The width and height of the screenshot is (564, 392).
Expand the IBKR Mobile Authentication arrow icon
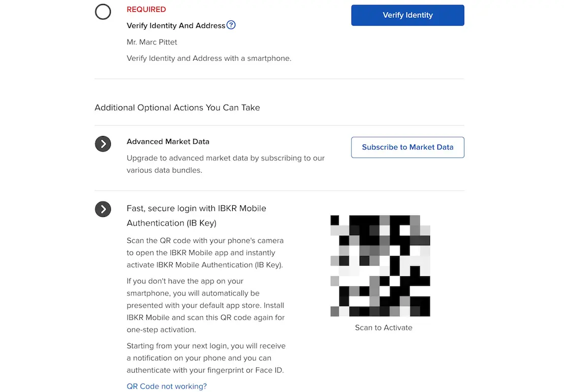(x=103, y=209)
